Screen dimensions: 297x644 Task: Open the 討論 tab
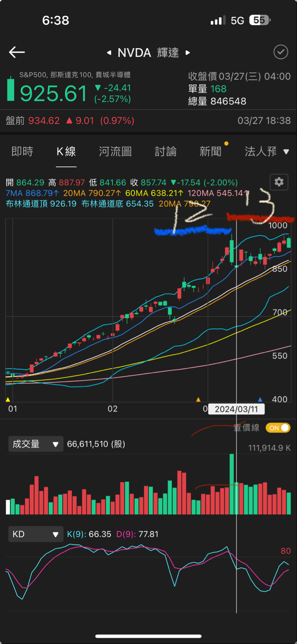[166, 152]
